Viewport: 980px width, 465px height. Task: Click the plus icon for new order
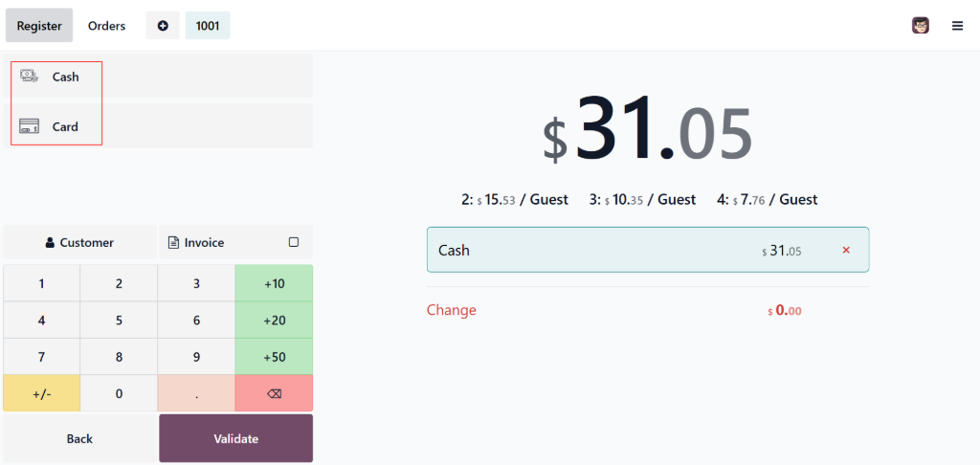pyautogui.click(x=163, y=26)
